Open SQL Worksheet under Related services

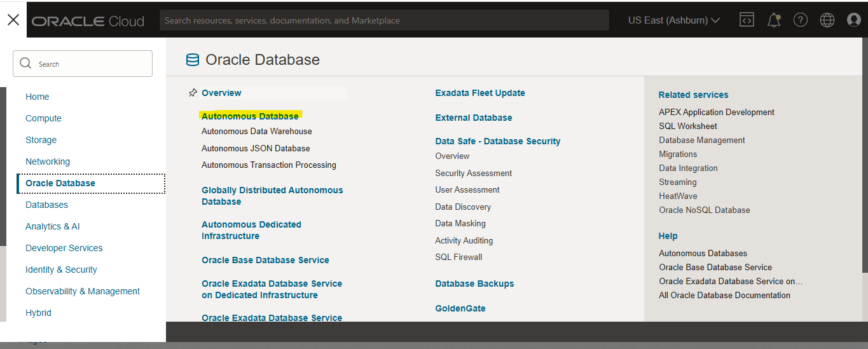(688, 126)
